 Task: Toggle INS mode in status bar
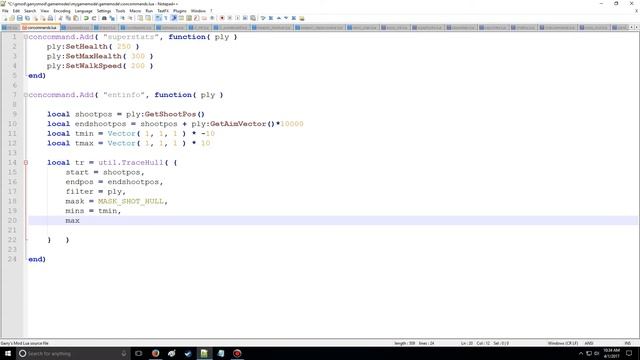(627, 343)
